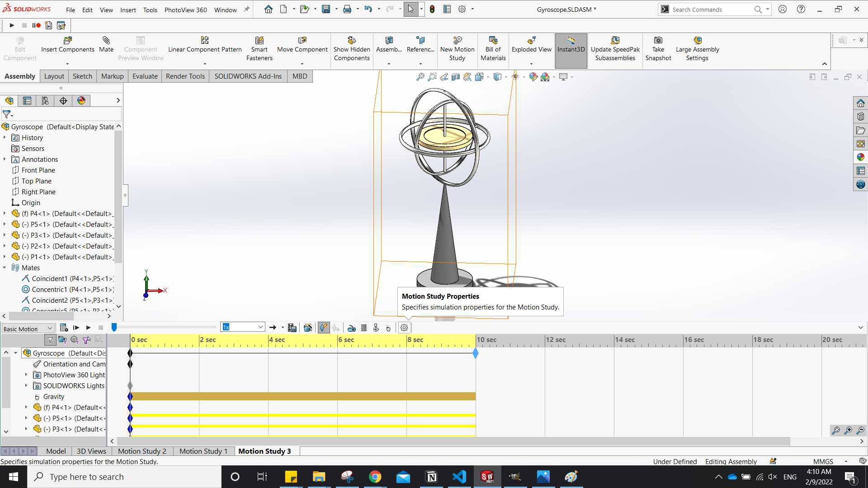This screenshot has height=488, width=868.
Task: Click Save Animation icon
Action: pyautogui.click(x=292, y=328)
